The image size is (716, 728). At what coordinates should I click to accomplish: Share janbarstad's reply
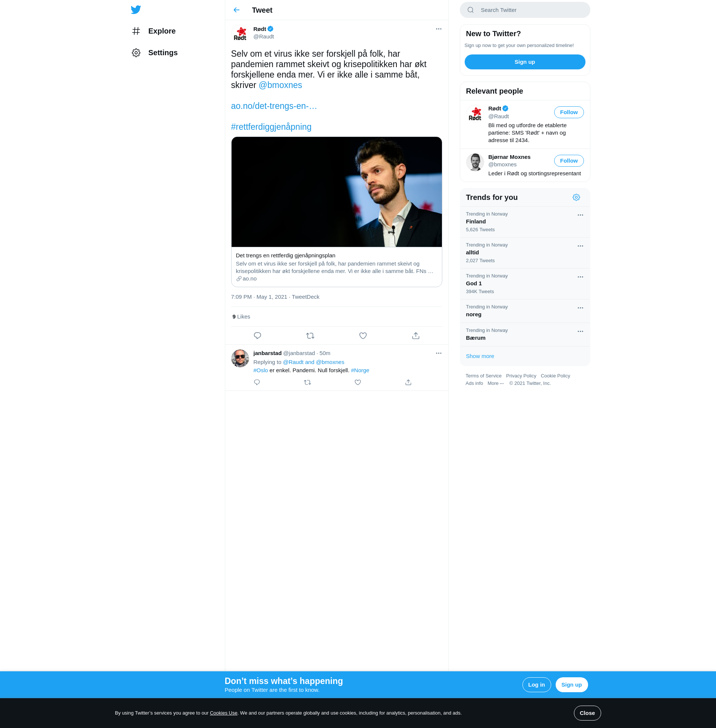pos(408,382)
